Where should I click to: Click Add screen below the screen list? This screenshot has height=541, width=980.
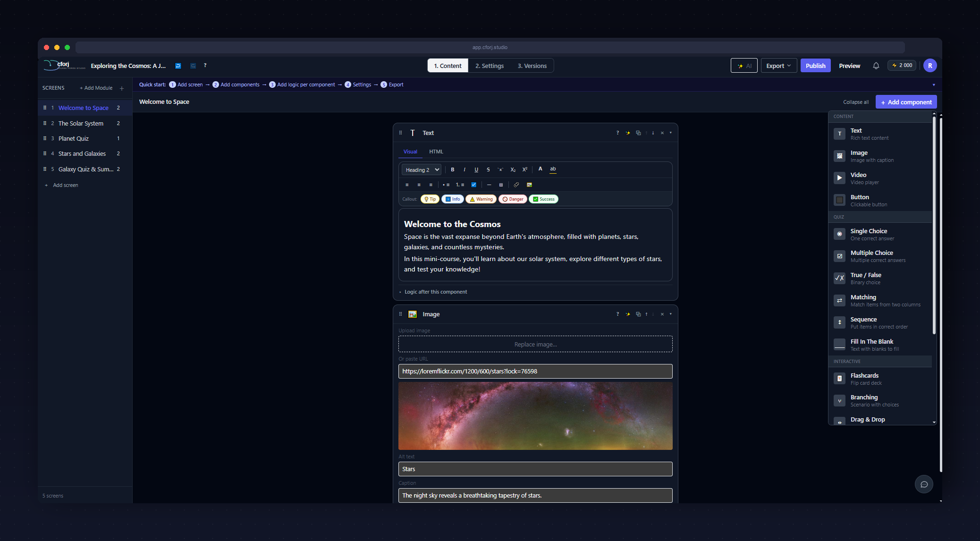(62, 185)
